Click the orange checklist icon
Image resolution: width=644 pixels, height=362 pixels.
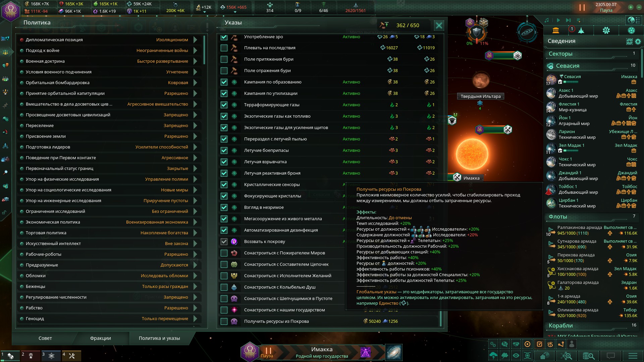(x=539, y=344)
